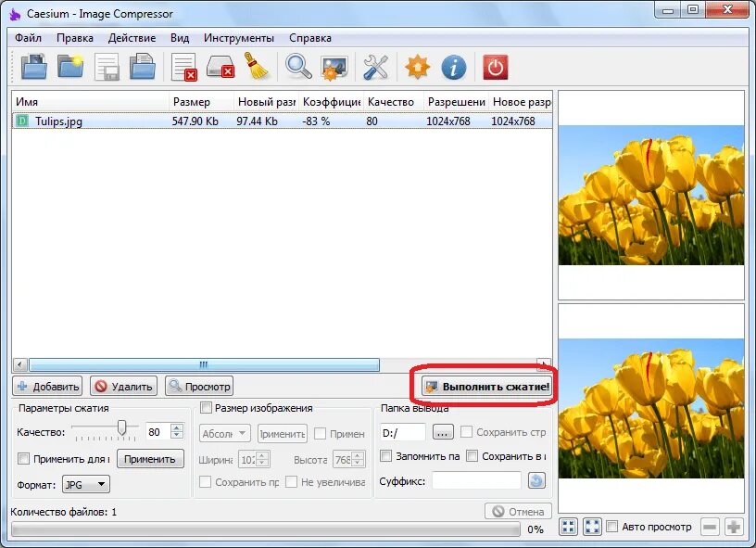This screenshot has height=548, width=756.
Task: Select the Tulips.jpg row in list
Action: (282, 121)
